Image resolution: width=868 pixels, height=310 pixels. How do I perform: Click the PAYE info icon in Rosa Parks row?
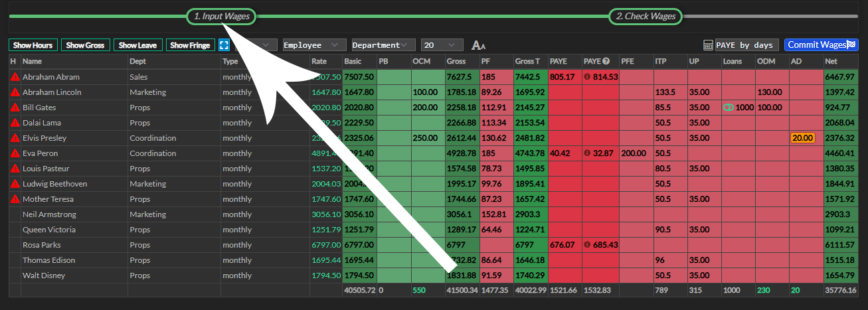[x=587, y=245]
